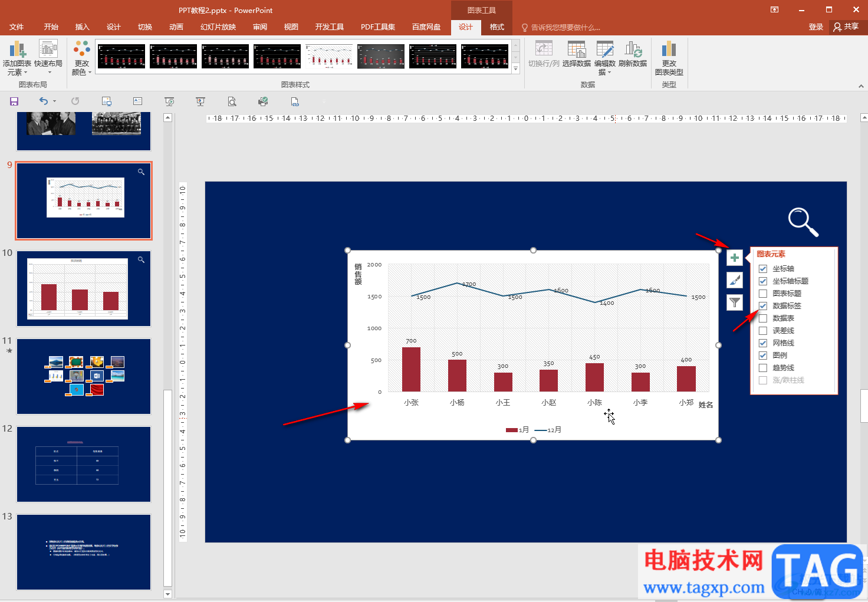
Task: Click the 登录 sign-in button
Action: pyautogui.click(x=816, y=27)
